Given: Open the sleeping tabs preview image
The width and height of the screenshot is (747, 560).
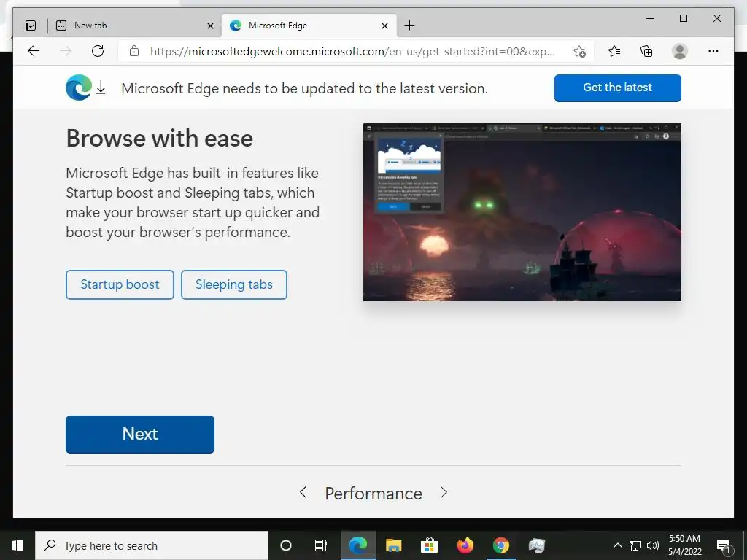Looking at the screenshot, I should pos(522,212).
